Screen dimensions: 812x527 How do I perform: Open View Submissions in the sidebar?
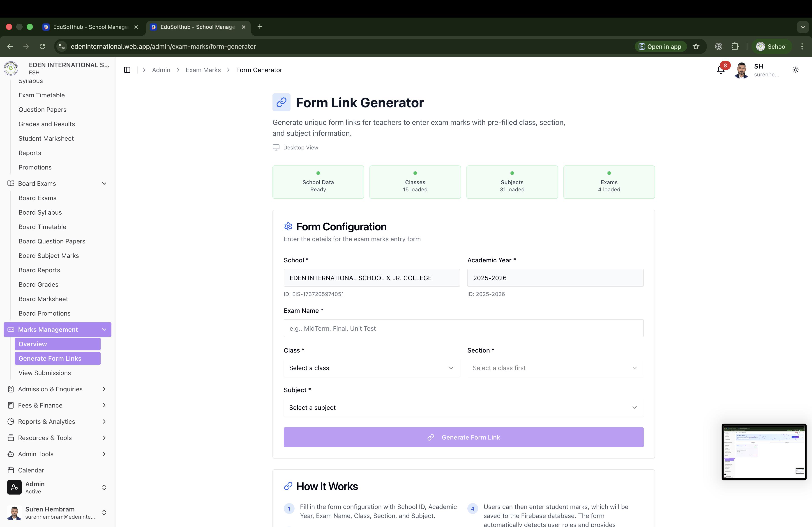tap(45, 373)
